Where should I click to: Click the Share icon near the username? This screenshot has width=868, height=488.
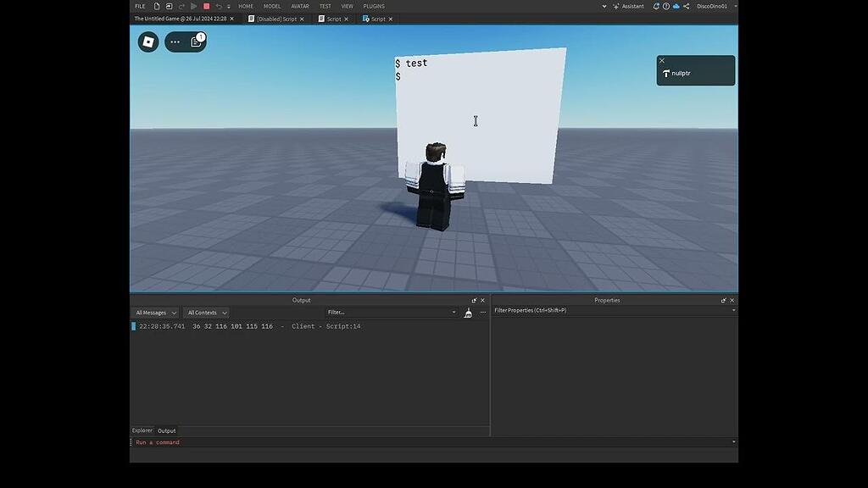coord(687,6)
